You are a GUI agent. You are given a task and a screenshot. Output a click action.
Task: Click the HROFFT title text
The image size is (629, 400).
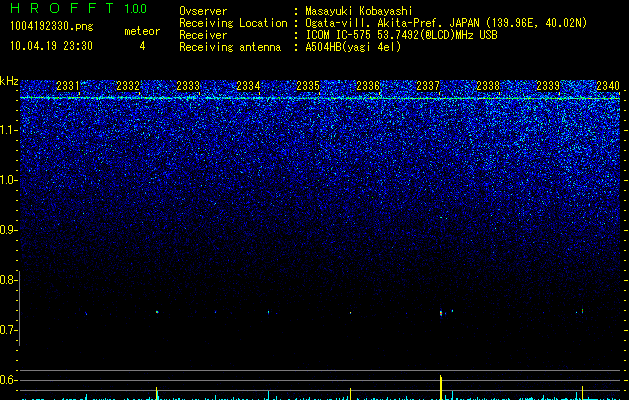coord(63,8)
